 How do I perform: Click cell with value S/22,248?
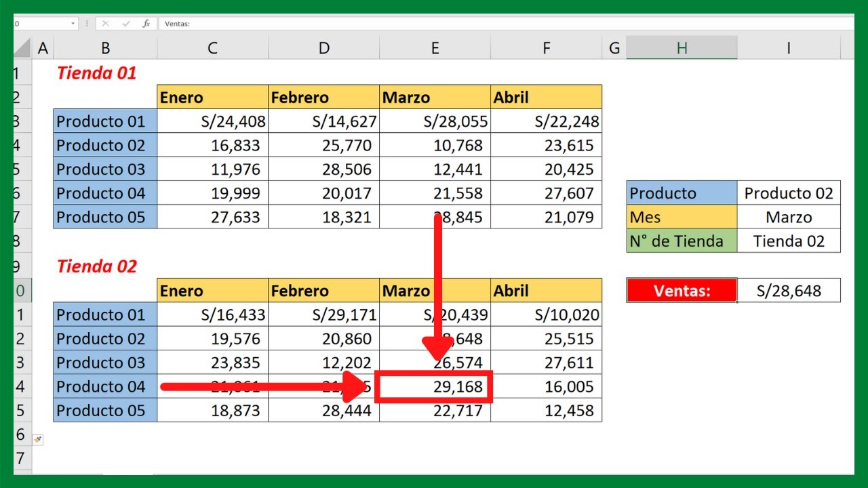pos(546,121)
